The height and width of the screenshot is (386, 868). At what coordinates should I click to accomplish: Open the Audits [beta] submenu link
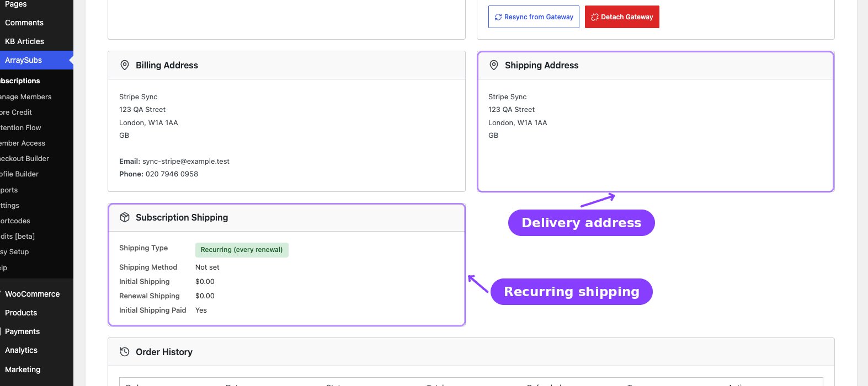click(17, 236)
